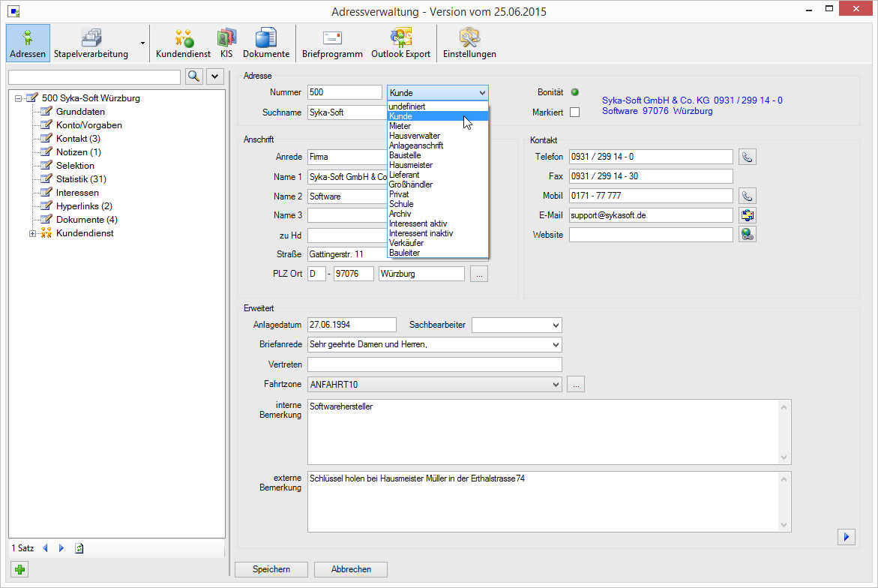The height and width of the screenshot is (588, 878).
Task: Click the green plus add-record icon
Action: (x=20, y=569)
